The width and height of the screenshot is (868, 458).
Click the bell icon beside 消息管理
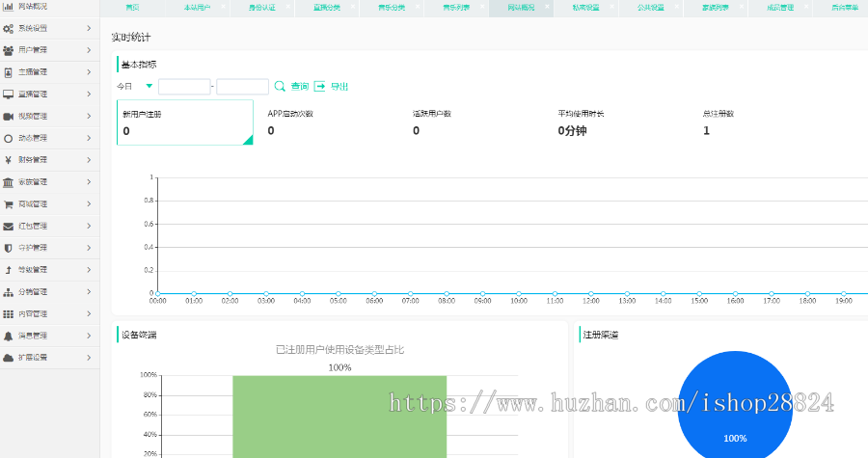click(x=9, y=336)
